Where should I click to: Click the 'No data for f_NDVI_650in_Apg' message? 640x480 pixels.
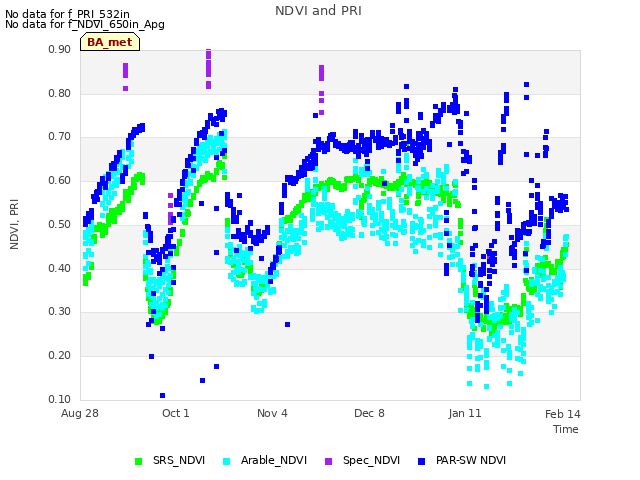85,24
